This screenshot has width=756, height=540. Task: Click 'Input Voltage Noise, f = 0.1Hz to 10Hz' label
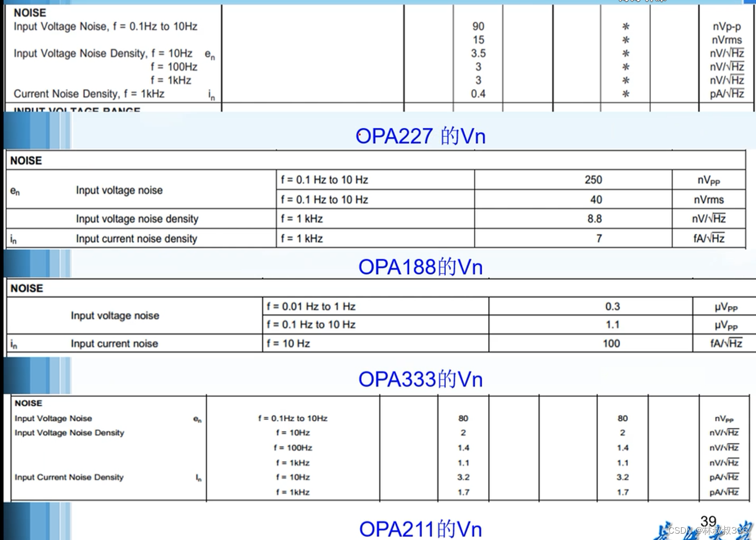pyautogui.click(x=106, y=26)
